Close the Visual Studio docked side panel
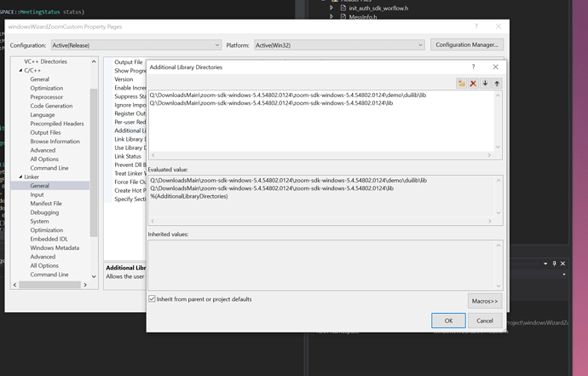This screenshot has height=376, width=588. (563, 263)
